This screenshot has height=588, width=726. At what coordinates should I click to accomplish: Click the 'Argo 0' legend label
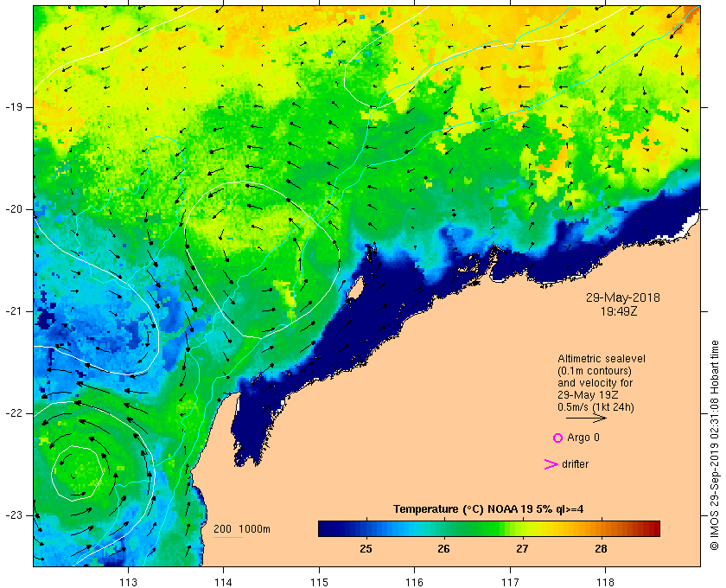(x=583, y=438)
